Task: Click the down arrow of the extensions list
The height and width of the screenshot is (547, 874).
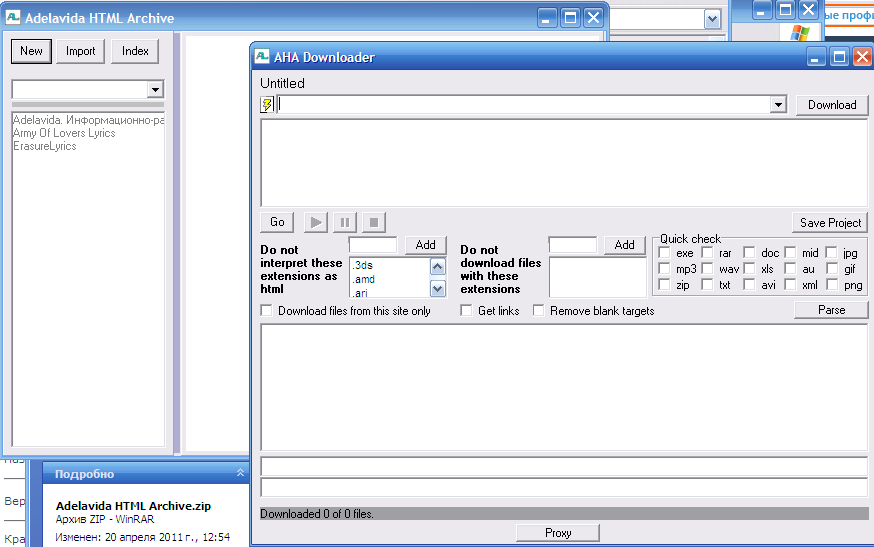Action: tap(438, 288)
